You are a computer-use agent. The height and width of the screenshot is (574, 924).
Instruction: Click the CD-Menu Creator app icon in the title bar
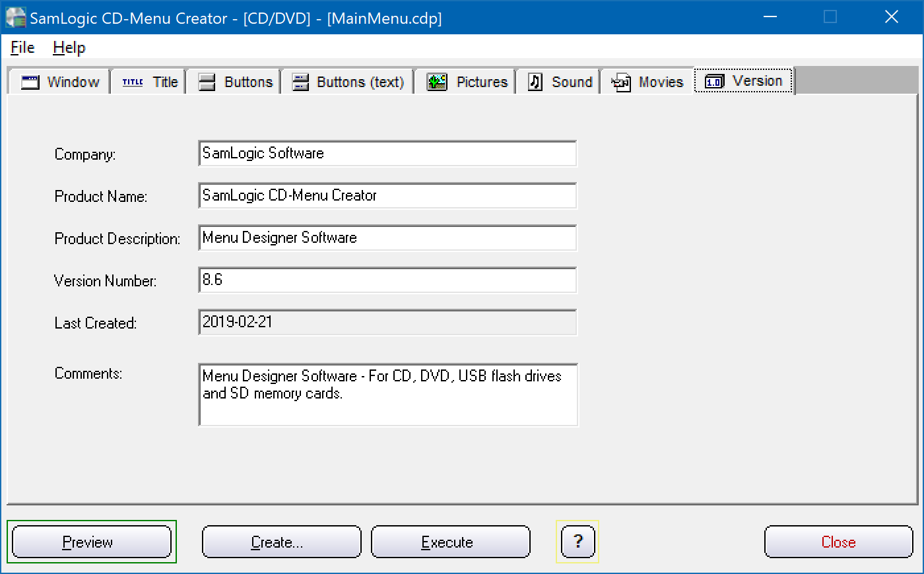tap(15, 18)
